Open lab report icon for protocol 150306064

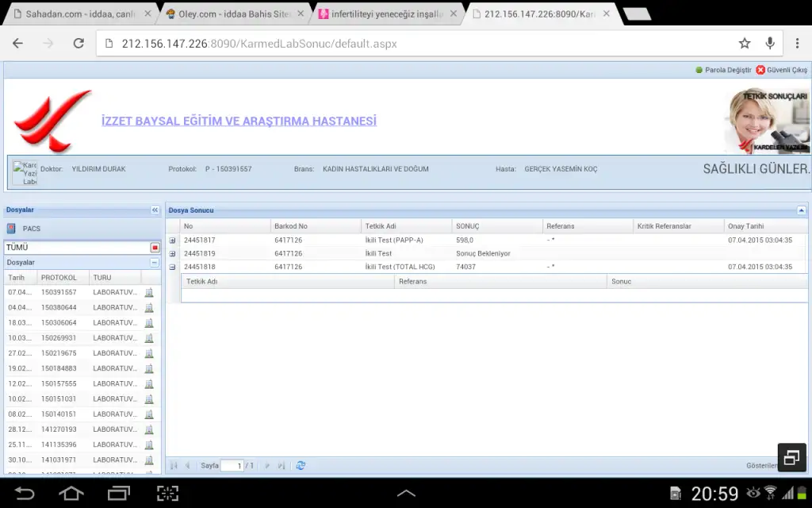click(149, 323)
